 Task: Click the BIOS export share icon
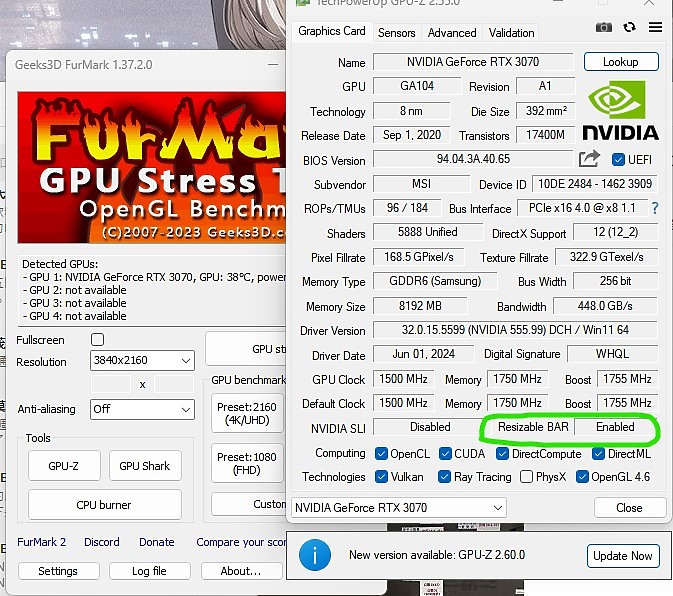(589, 159)
